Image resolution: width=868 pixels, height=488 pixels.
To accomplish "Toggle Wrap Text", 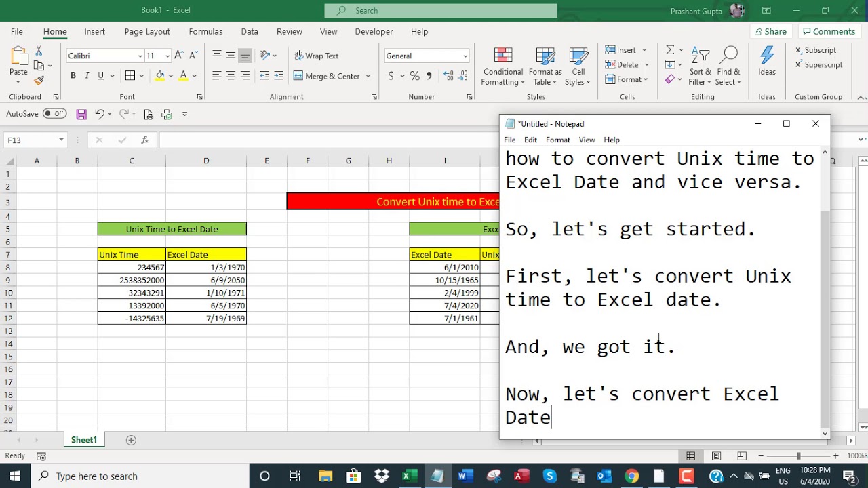I will [316, 56].
